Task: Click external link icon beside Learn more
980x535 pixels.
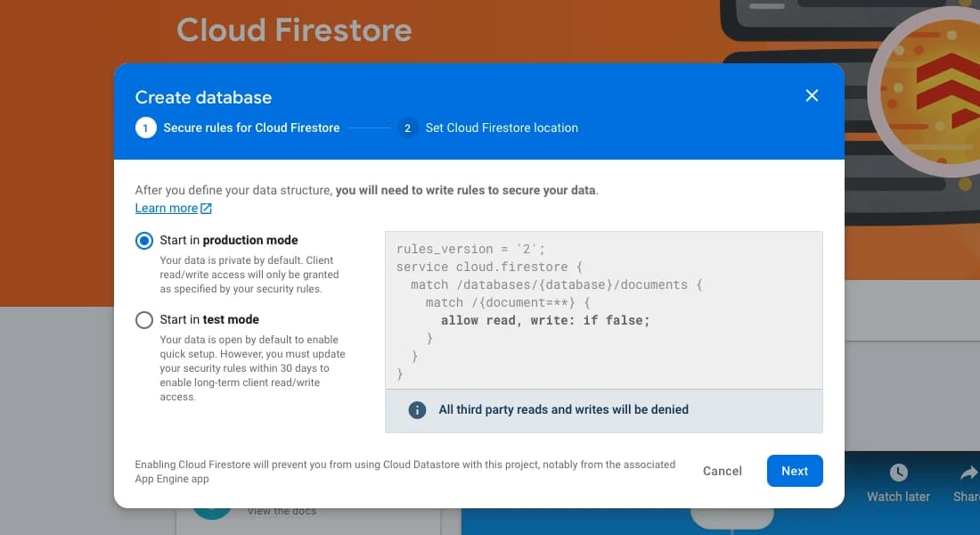Action: 206,209
